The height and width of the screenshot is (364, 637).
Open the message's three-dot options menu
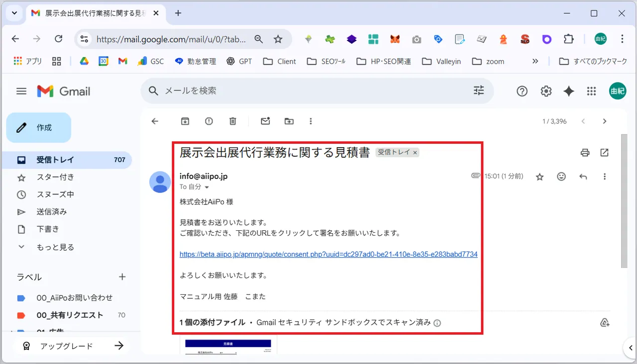[605, 177]
